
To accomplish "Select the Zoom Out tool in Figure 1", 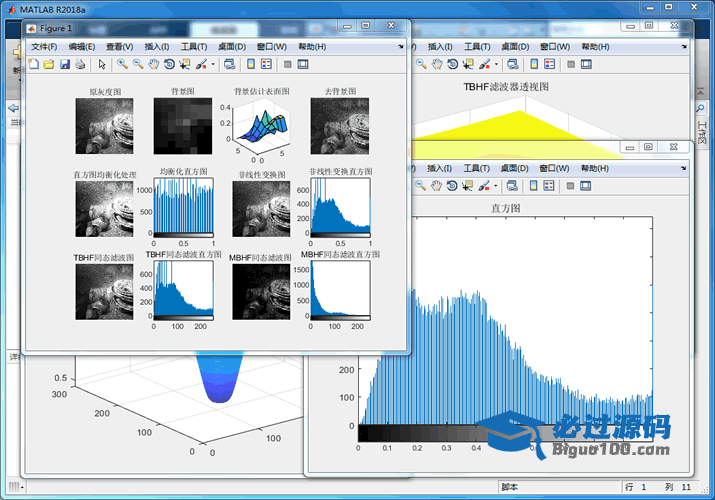I will 138,64.
